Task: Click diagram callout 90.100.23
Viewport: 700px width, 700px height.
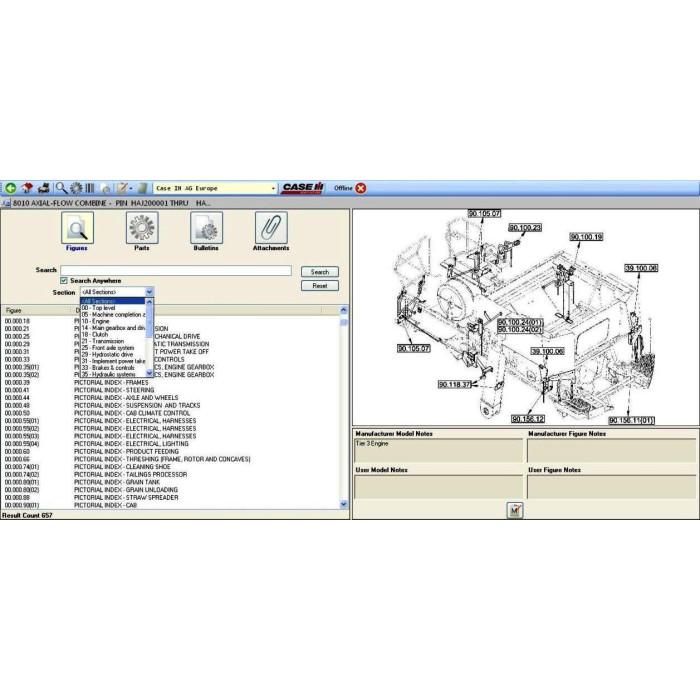Action: tap(525, 228)
